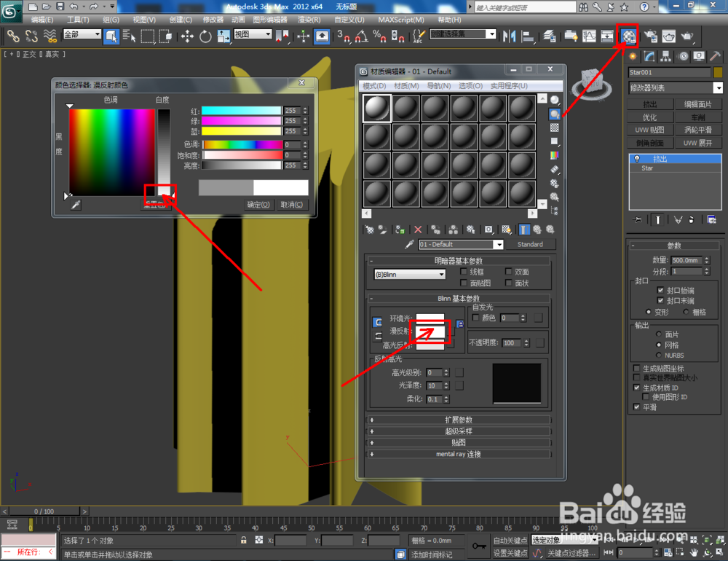
Task: Toggle Percent Snap in toolbar
Action: pos(379,36)
